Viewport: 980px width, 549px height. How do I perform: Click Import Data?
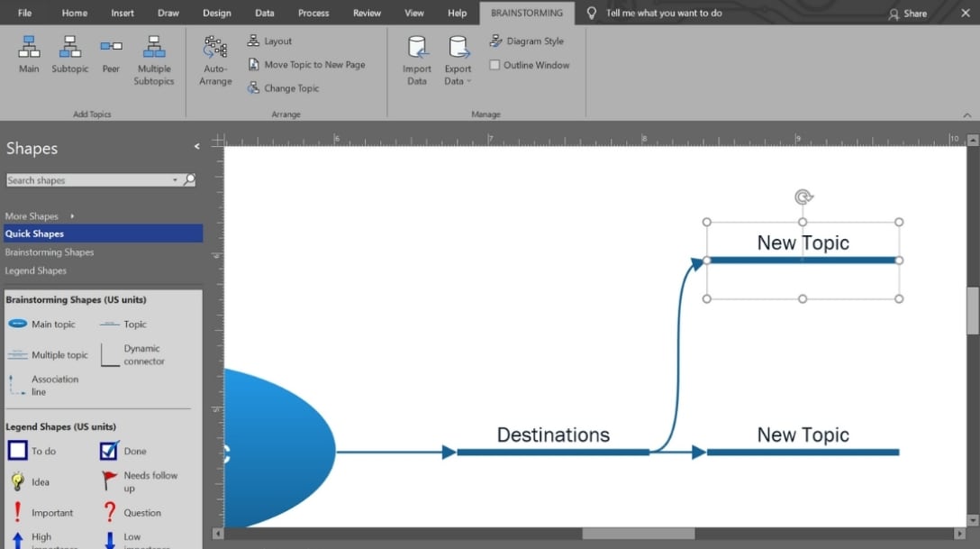pyautogui.click(x=417, y=60)
